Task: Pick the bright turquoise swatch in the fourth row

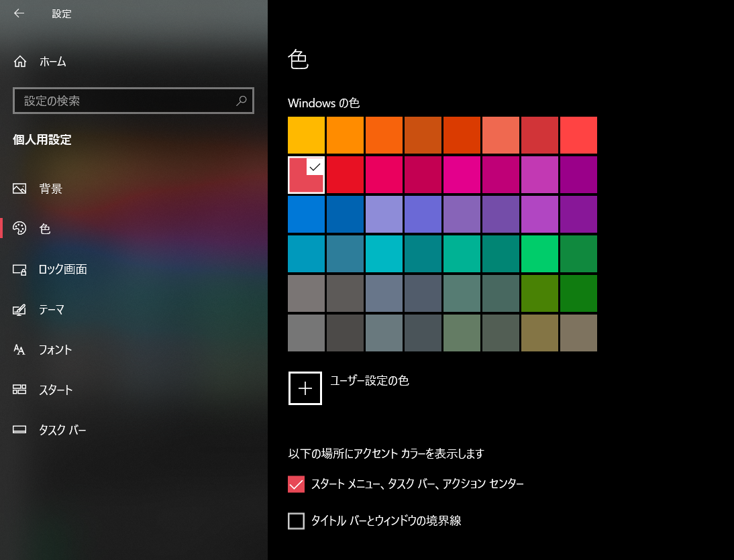Action: click(384, 254)
